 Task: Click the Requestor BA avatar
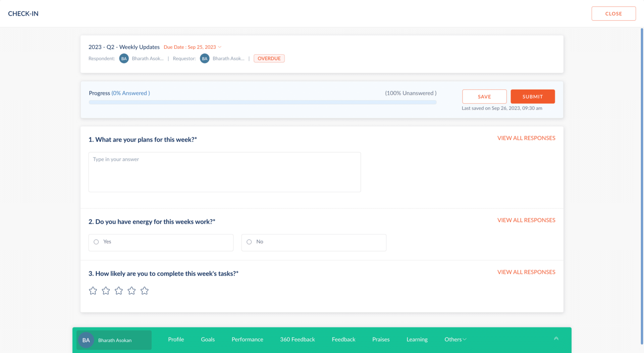(x=205, y=58)
